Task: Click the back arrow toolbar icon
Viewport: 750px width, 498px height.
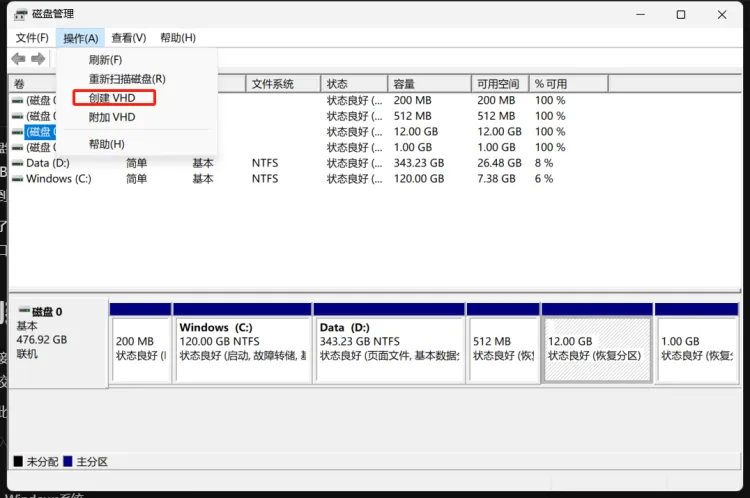Action: (18, 59)
